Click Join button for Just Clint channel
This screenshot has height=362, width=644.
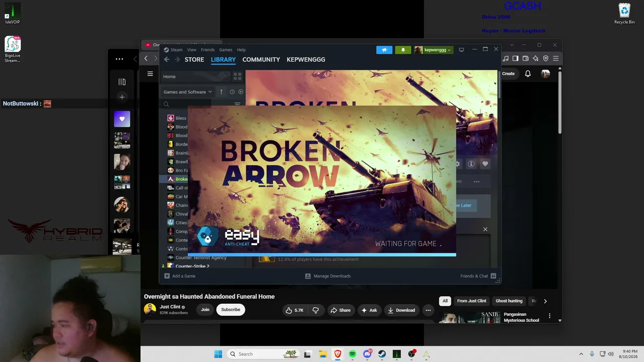(205, 310)
